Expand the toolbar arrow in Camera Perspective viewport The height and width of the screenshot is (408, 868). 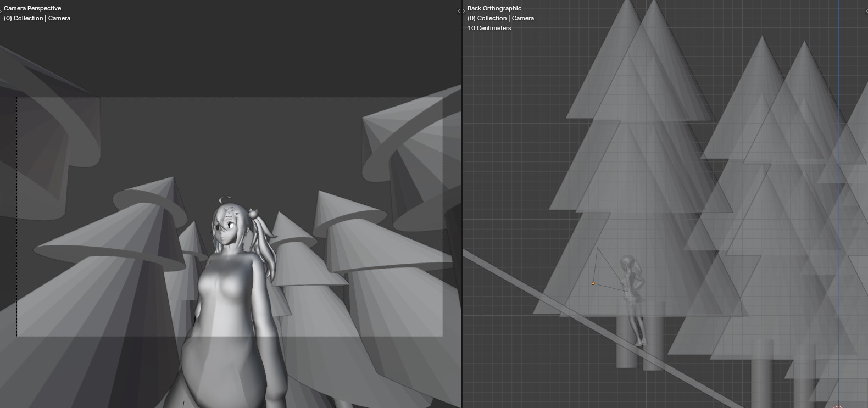click(2, 10)
